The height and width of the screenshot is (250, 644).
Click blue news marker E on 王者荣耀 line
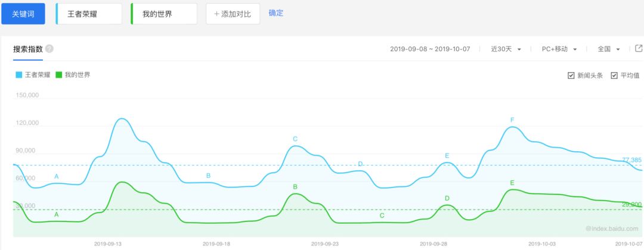447,156
